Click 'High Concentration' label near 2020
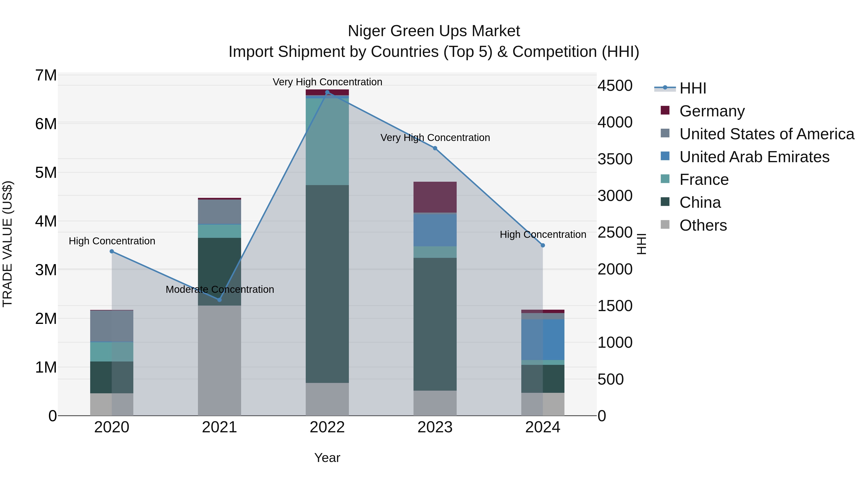Screen dimensions: 868x488 click(x=112, y=241)
